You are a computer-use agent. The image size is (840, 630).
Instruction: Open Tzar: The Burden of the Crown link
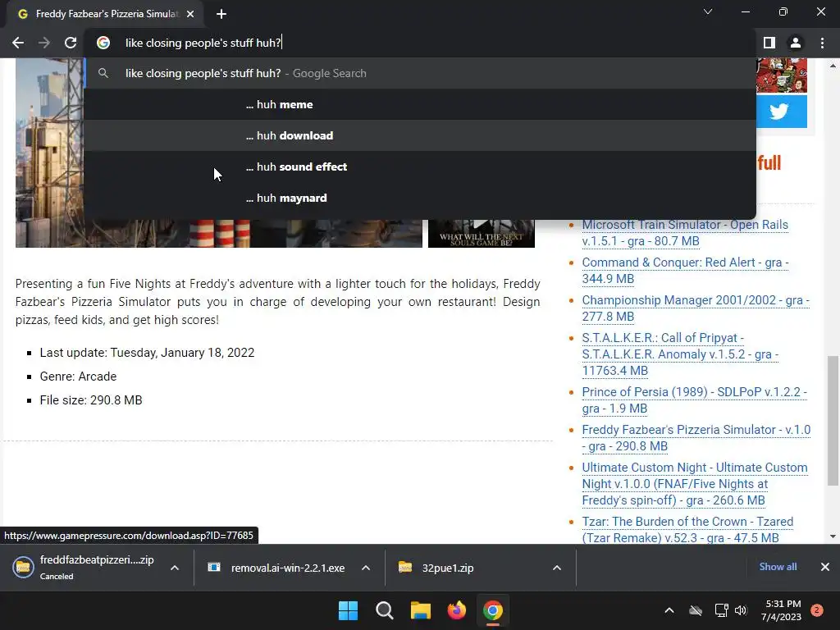687,529
